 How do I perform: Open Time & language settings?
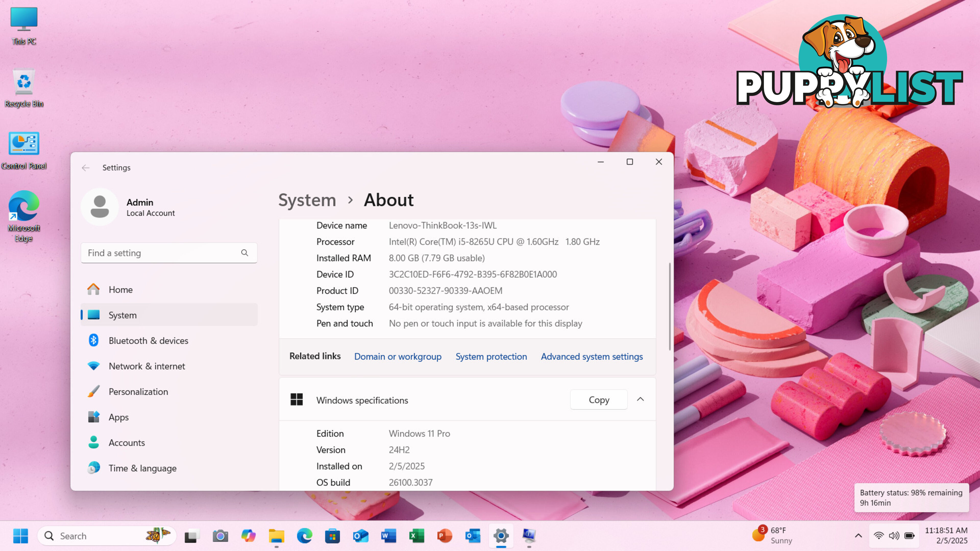pyautogui.click(x=169, y=468)
